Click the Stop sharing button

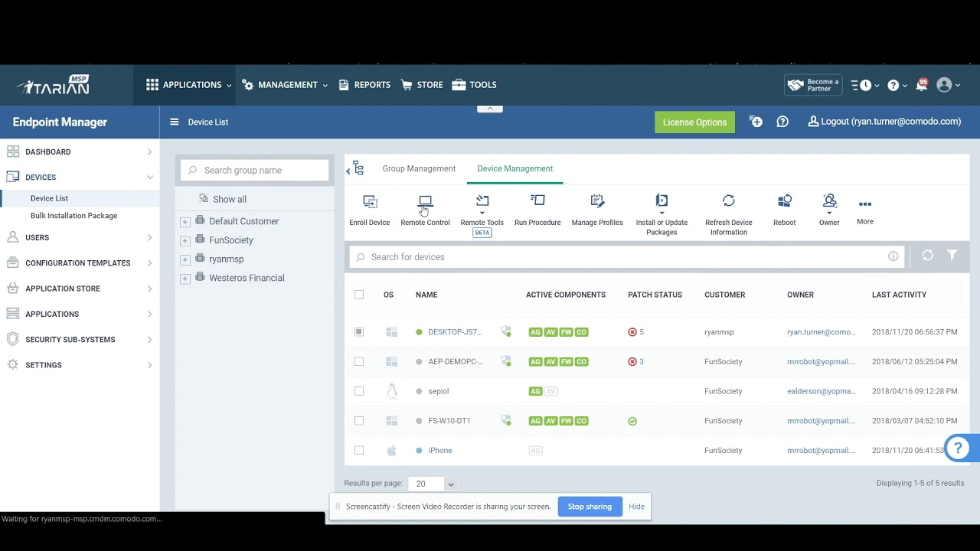click(590, 507)
